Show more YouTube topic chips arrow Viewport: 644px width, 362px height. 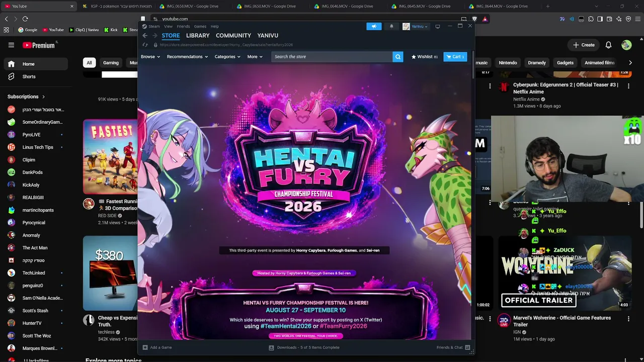[630, 63]
